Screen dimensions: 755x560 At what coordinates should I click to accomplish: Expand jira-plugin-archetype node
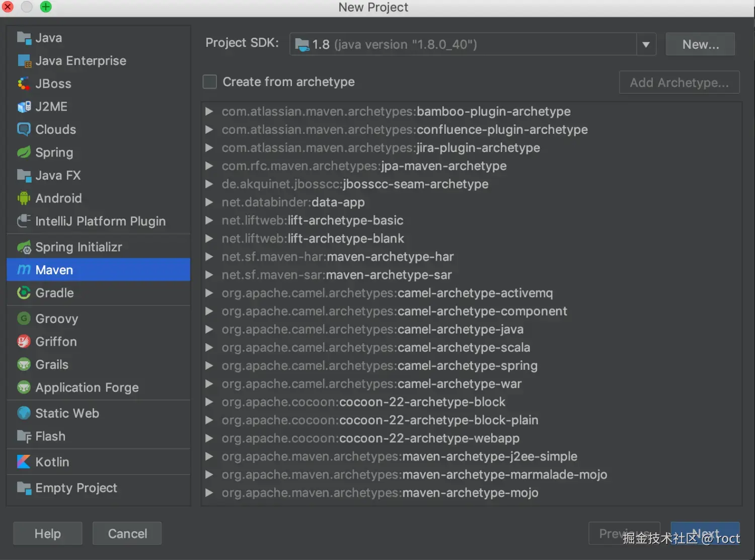pyautogui.click(x=209, y=147)
